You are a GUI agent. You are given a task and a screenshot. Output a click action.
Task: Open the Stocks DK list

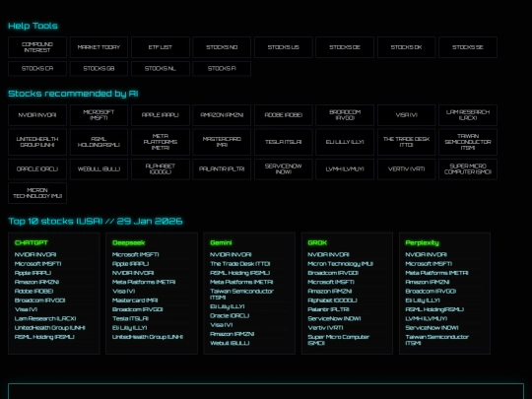click(x=407, y=47)
